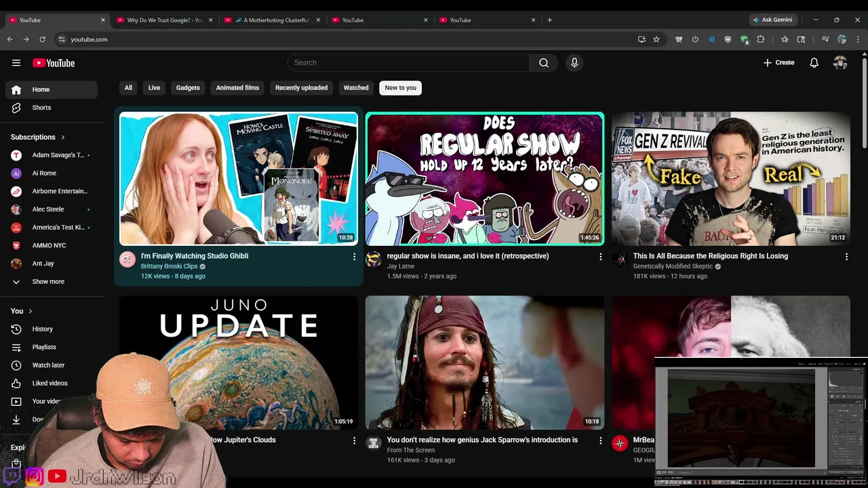Select the New to you chip
This screenshot has width=868, height=488.
[401, 87]
